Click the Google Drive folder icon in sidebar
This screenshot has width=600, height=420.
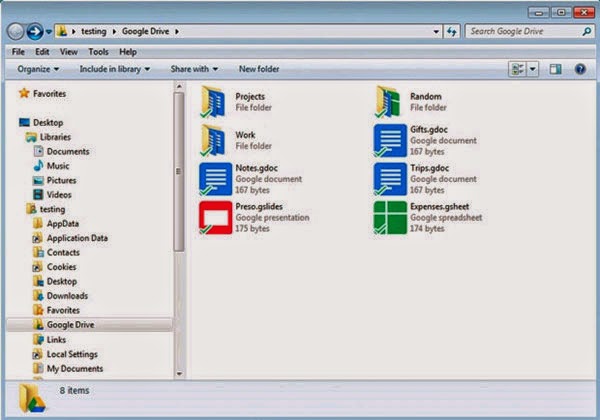pyautogui.click(x=38, y=324)
